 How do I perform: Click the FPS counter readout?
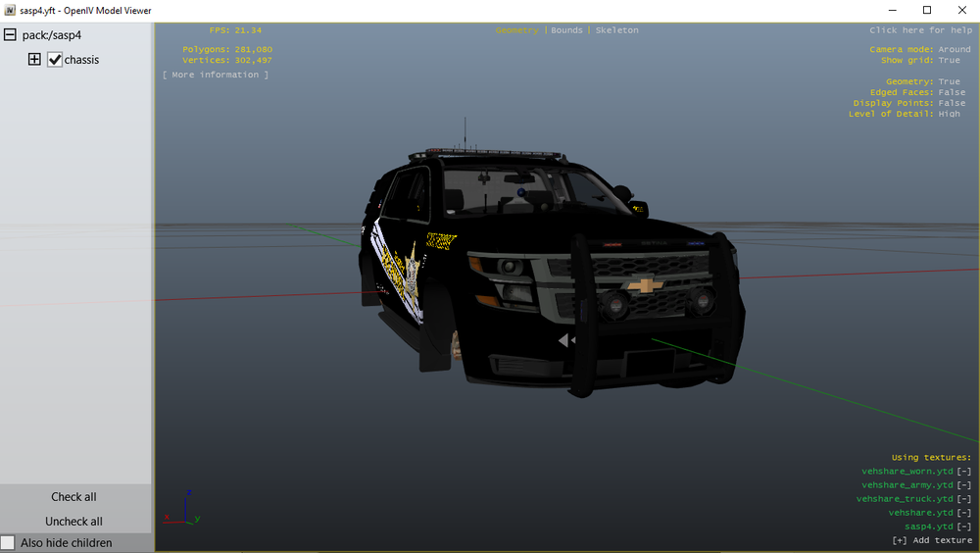click(x=235, y=30)
